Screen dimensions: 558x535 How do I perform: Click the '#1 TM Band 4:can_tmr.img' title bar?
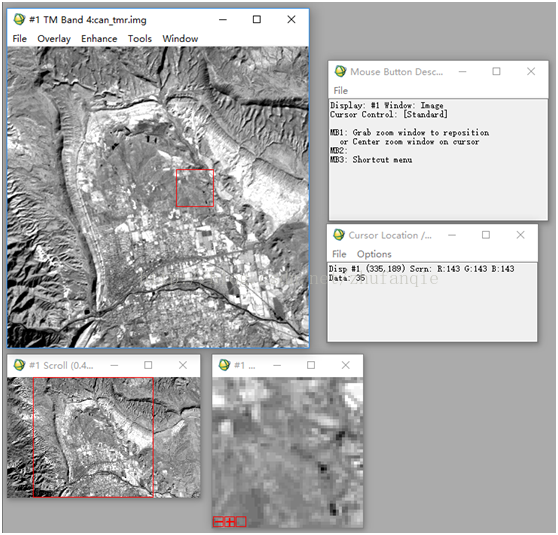(88, 20)
